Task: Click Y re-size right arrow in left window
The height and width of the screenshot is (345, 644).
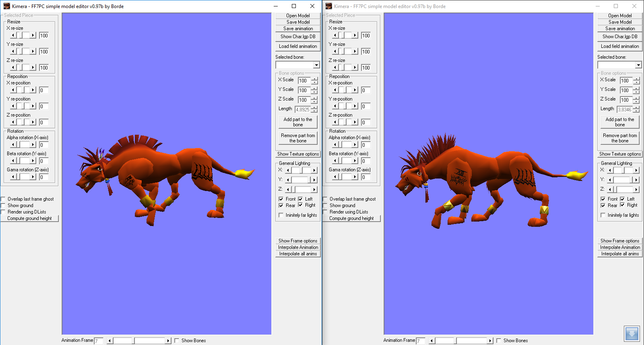Action: [33, 51]
